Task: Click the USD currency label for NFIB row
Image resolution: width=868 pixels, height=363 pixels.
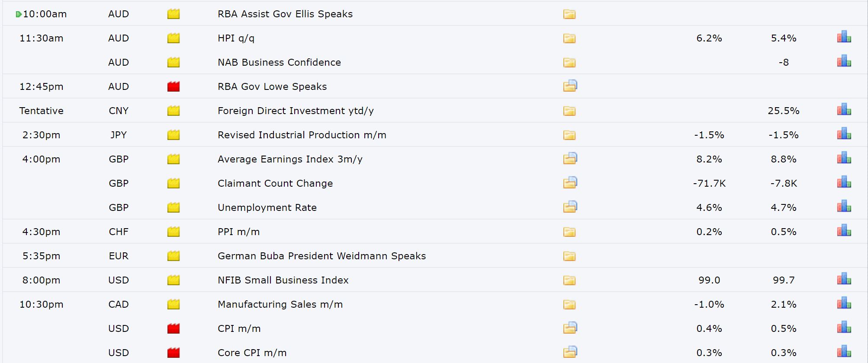Action: pyautogui.click(x=119, y=280)
